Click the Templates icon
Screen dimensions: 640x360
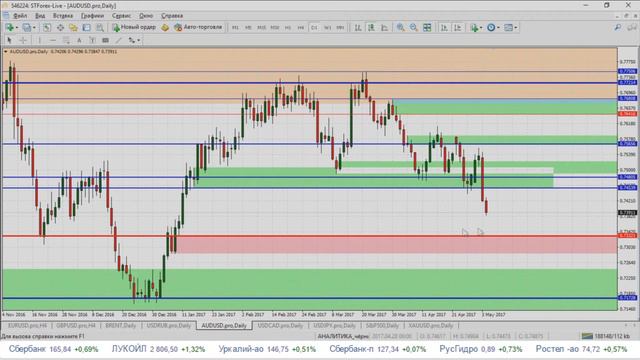point(508,27)
